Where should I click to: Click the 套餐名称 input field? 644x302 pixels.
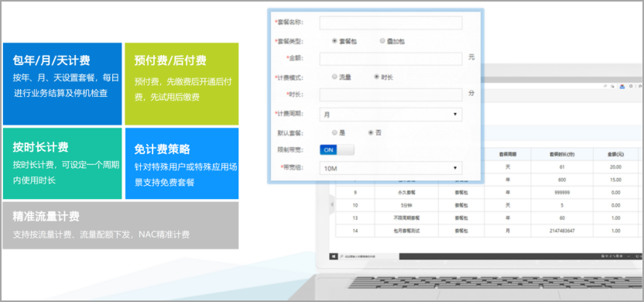click(x=391, y=23)
